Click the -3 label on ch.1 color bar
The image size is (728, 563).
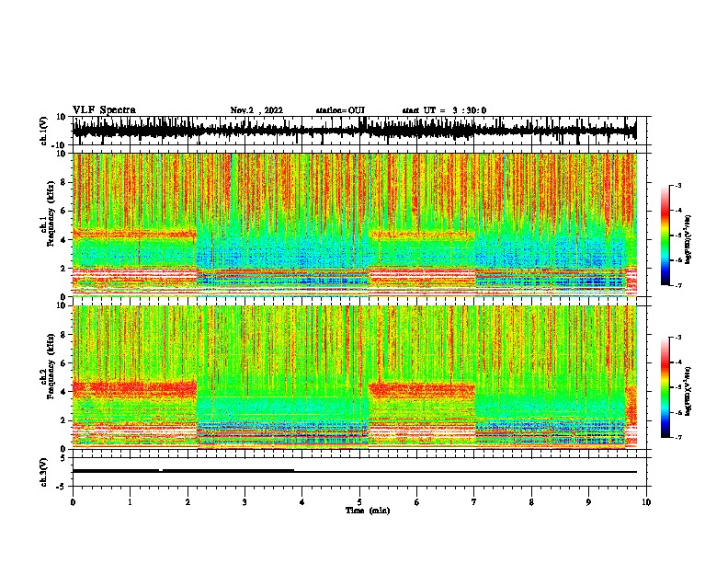click(x=678, y=186)
